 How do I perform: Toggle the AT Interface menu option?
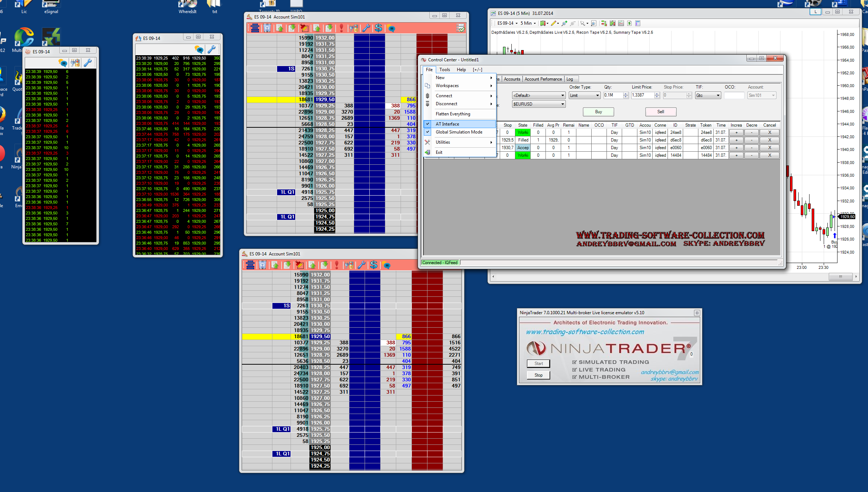[x=447, y=124]
